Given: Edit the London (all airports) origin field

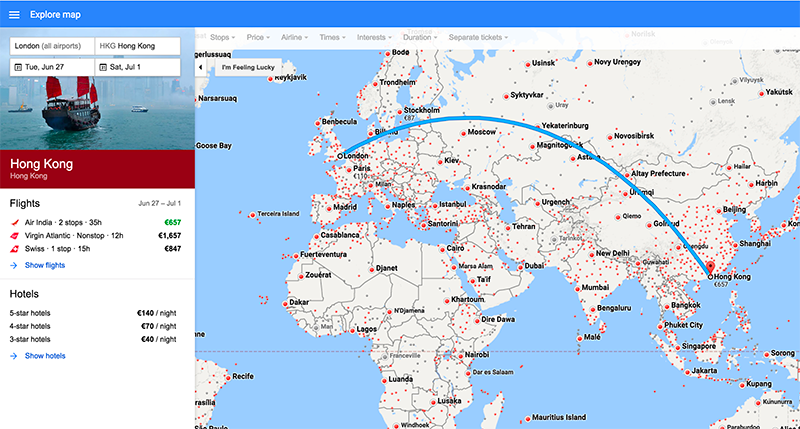Looking at the screenshot, I should (x=52, y=46).
